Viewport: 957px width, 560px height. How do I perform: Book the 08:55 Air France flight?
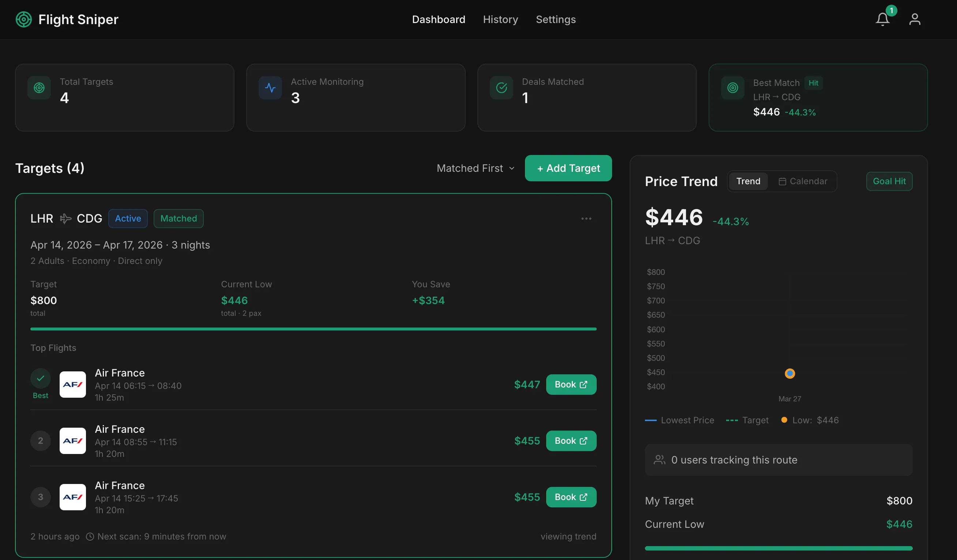(571, 440)
